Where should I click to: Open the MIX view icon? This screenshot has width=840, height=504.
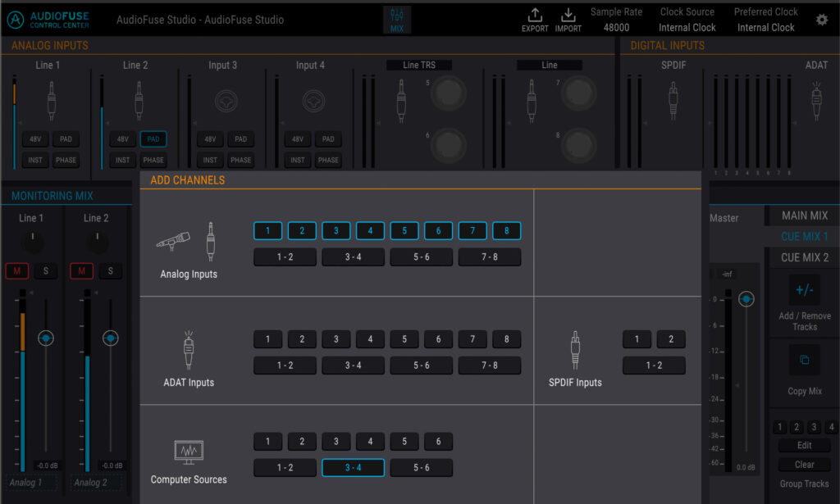pos(397,20)
